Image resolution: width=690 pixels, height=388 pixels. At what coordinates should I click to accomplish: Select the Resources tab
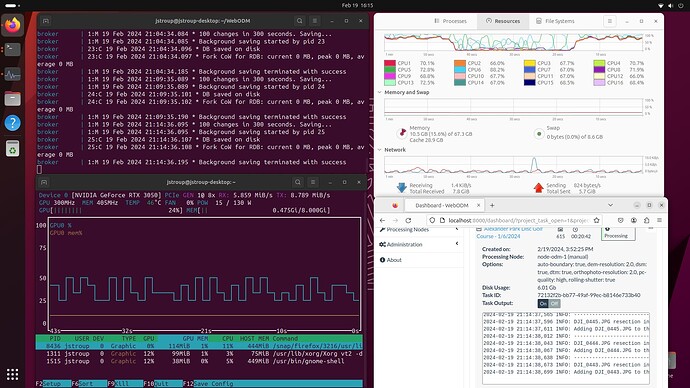point(503,21)
